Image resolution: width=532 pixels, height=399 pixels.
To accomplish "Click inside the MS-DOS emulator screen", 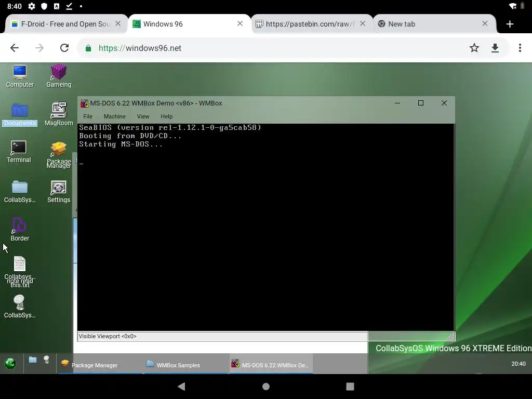I will point(265,227).
